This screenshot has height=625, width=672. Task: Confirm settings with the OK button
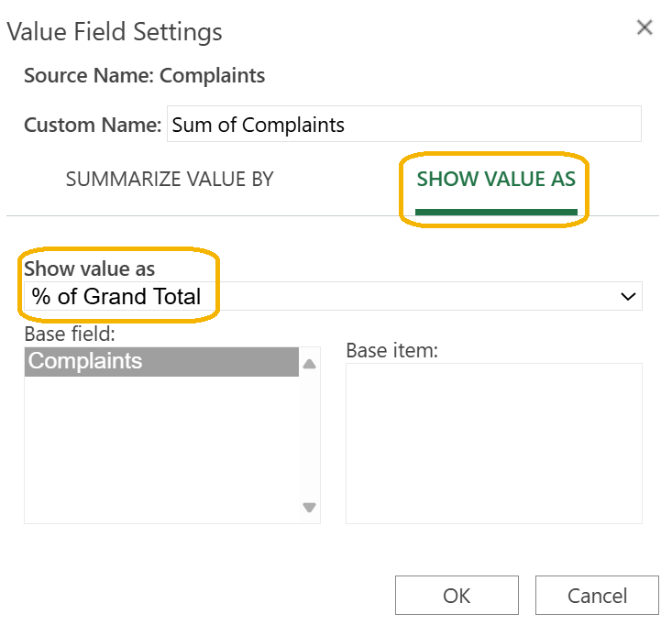pyautogui.click(x=457, y=596)
